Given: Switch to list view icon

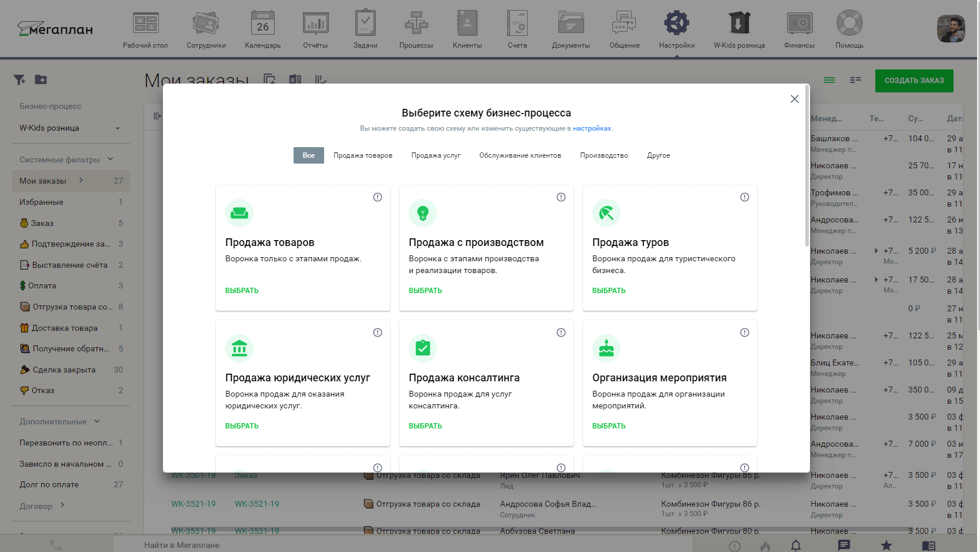Looking at the screenshot, I should pos(829,80).
